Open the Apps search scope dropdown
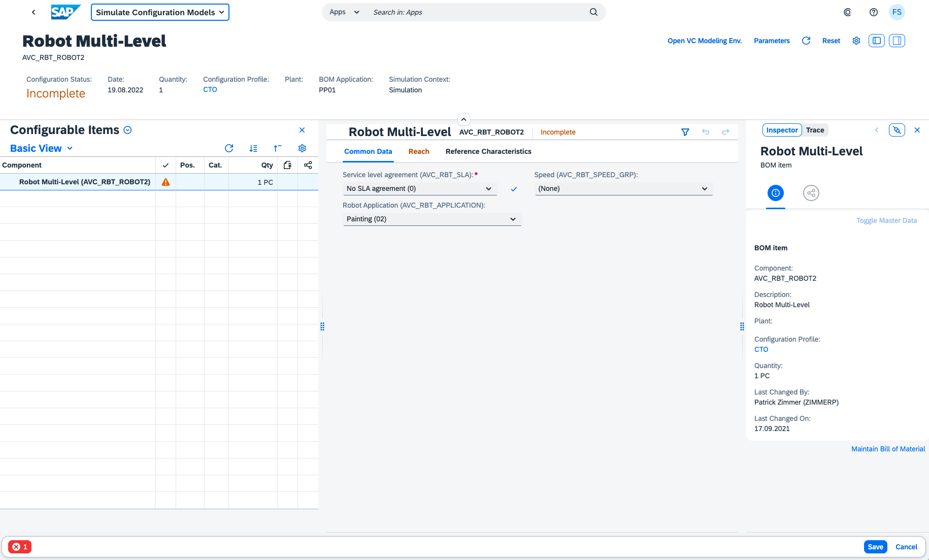929x560 pixels. click(344, 12)
